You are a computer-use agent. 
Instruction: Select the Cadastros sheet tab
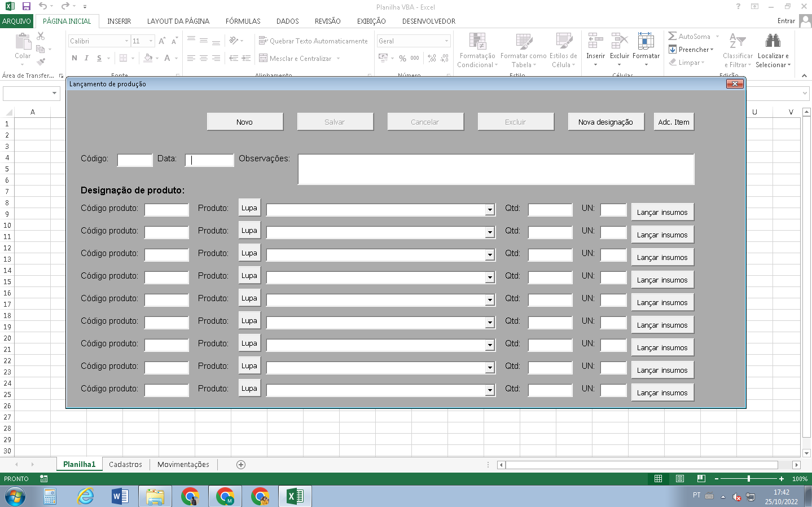125,465
